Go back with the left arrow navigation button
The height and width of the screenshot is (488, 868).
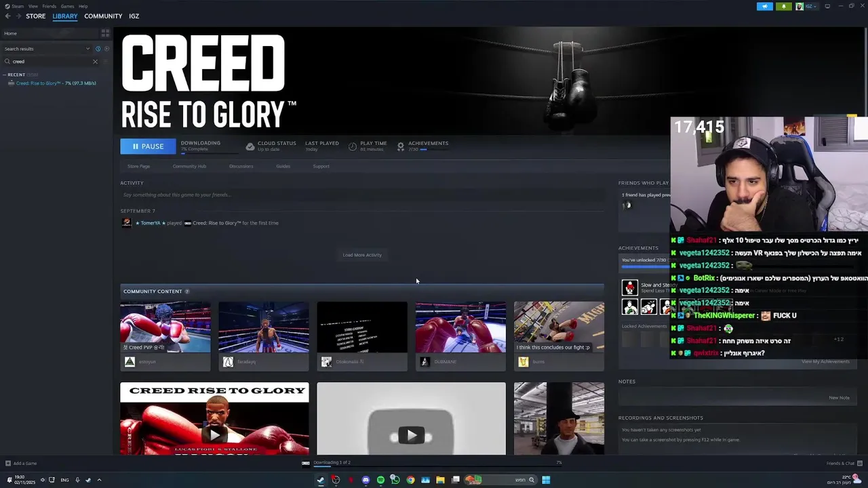click(x=7, y=16)
